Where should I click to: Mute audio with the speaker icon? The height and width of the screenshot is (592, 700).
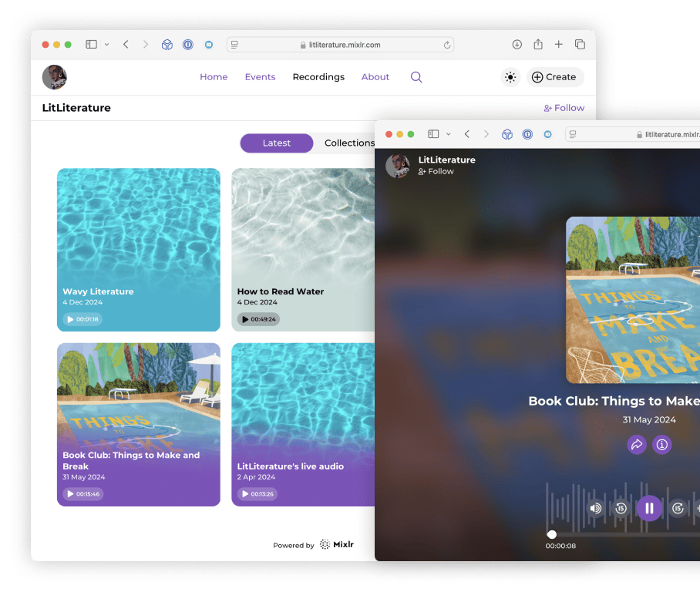[595, 508]
